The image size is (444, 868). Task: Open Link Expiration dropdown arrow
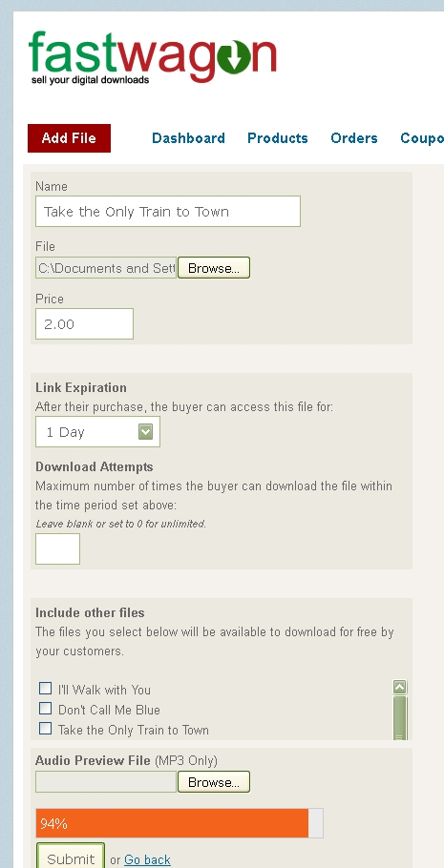[x=145, y=432]
